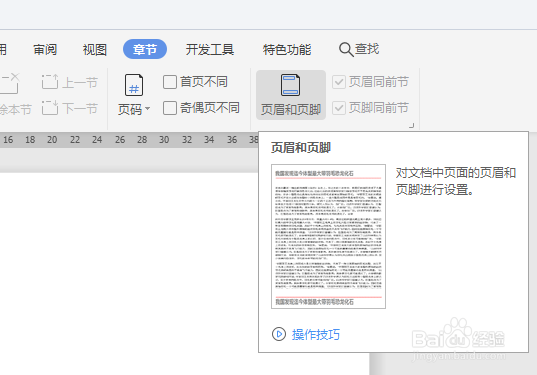537x375 pixels.
Task: Expand the 页码 dropdown arrow
Action: [x=148, y=109]
